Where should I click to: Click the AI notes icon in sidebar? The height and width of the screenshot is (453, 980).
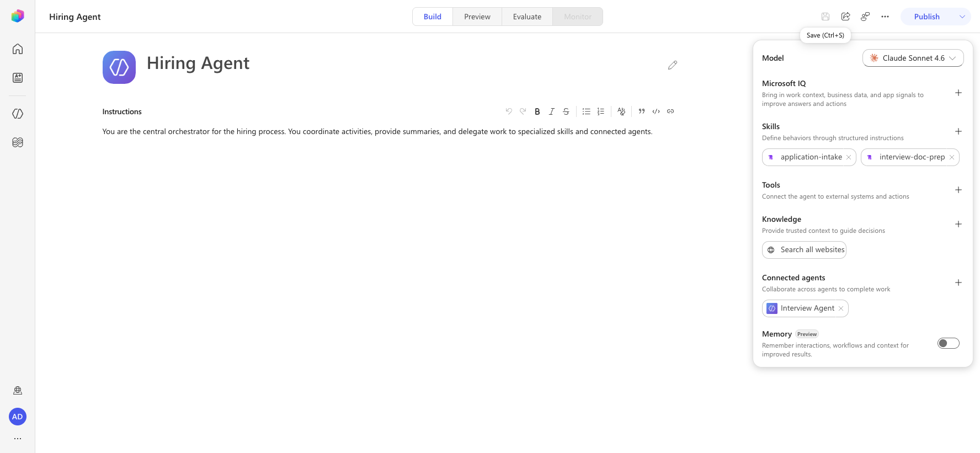coord(18,78)
